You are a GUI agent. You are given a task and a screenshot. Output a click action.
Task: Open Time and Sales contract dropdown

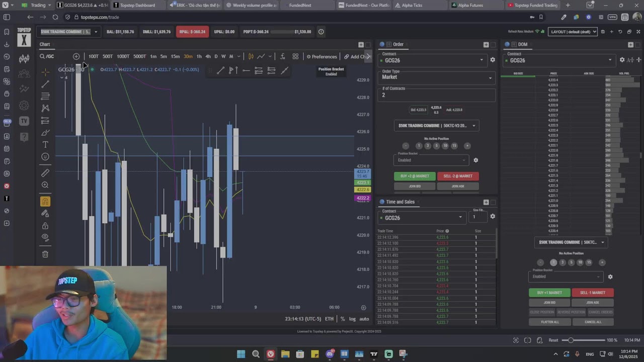[x=422, y=218]
